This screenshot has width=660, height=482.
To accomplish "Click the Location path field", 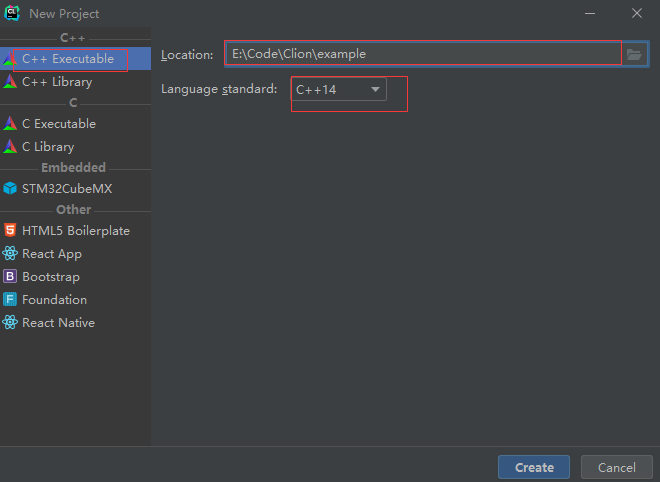I will coord(423,53).
